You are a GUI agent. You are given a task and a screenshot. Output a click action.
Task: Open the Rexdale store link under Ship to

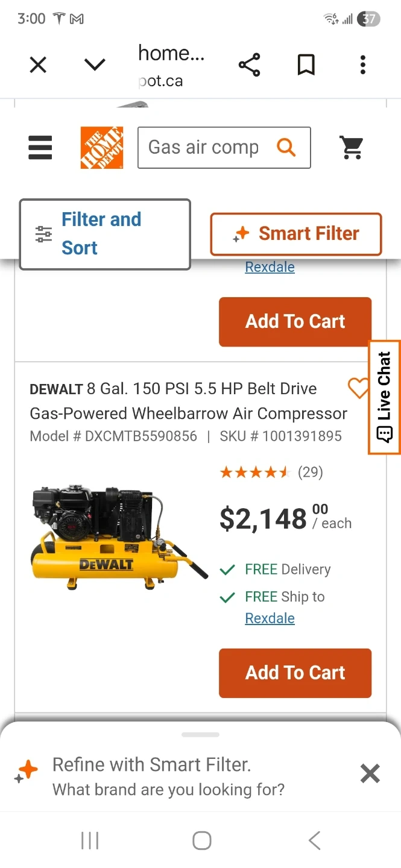click(270, 618)
